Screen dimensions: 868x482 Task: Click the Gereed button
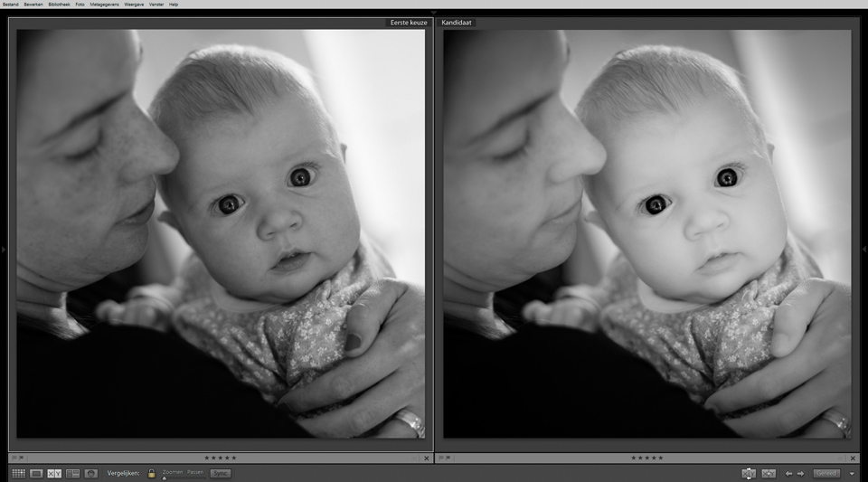point(826,473)
